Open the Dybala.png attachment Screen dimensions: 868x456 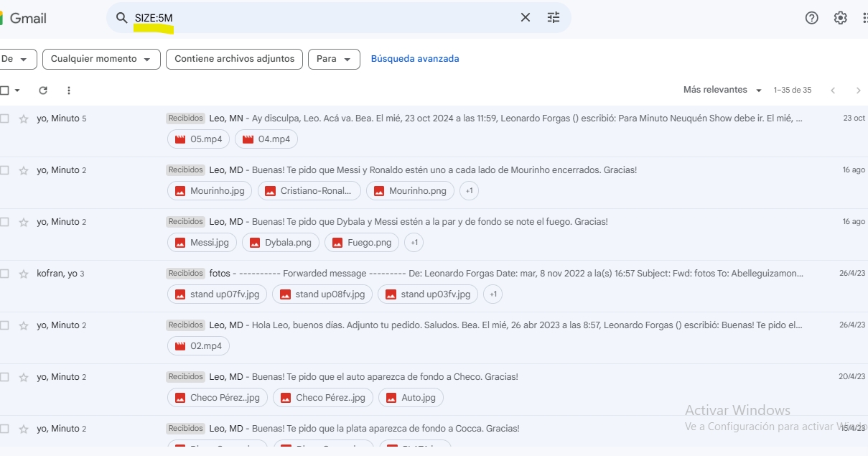(x=280, y=243)
